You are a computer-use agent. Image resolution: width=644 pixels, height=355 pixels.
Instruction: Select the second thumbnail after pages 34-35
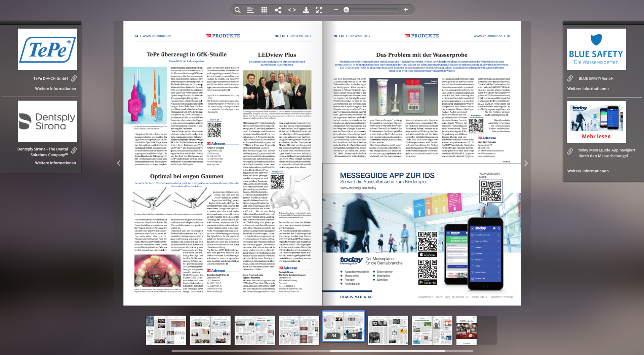(x=432, y=330)
